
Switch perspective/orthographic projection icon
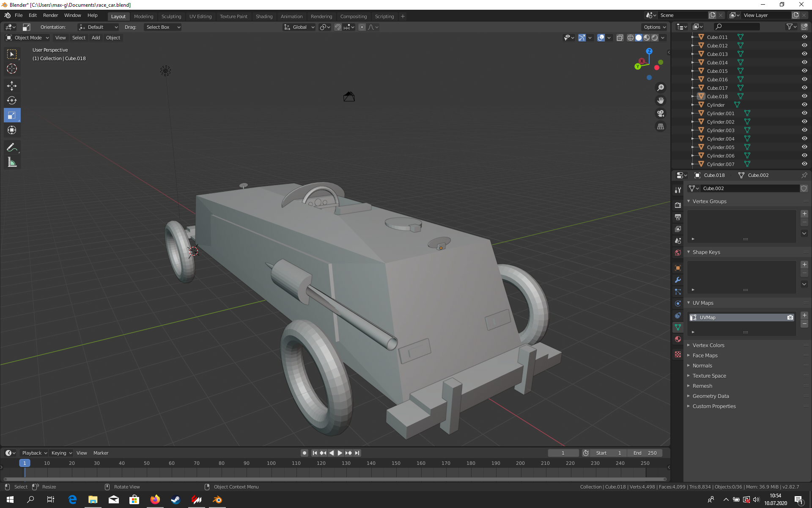[x=661, y=127]
